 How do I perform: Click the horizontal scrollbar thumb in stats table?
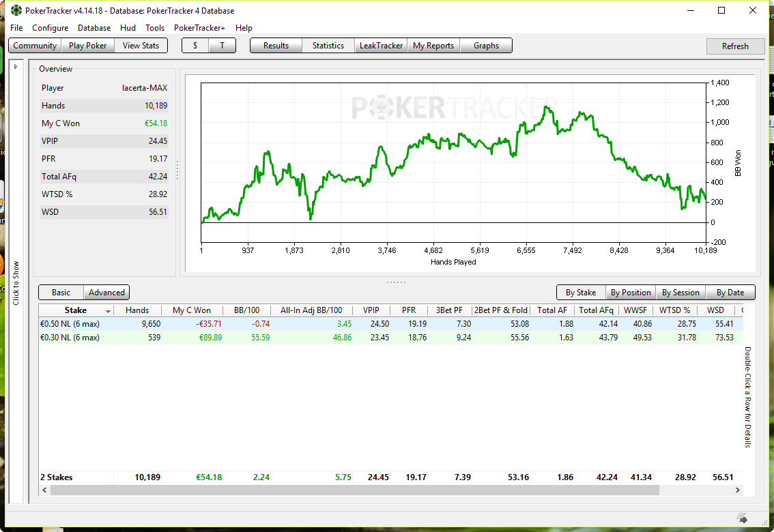(354, 490)
